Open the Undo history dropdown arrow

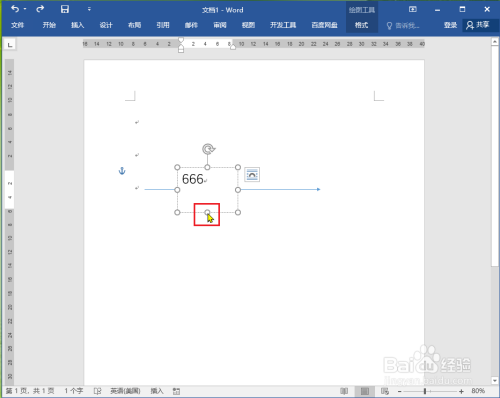click(x=25, y=9)
